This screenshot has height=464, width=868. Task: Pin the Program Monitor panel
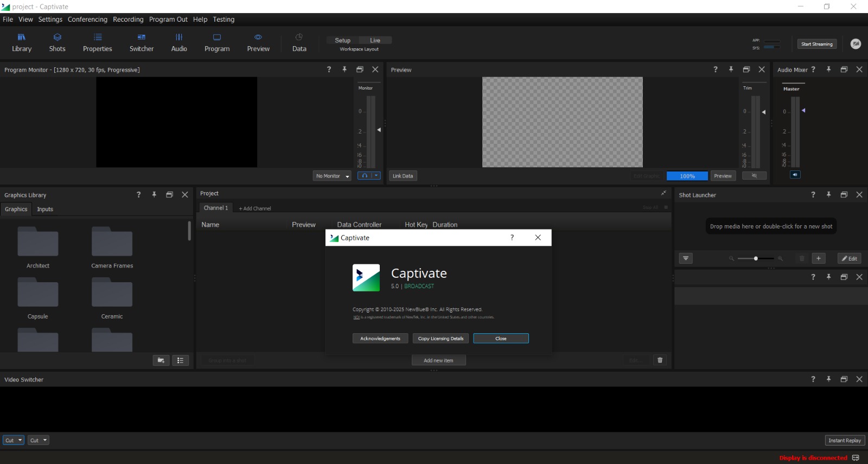point(344,69)
